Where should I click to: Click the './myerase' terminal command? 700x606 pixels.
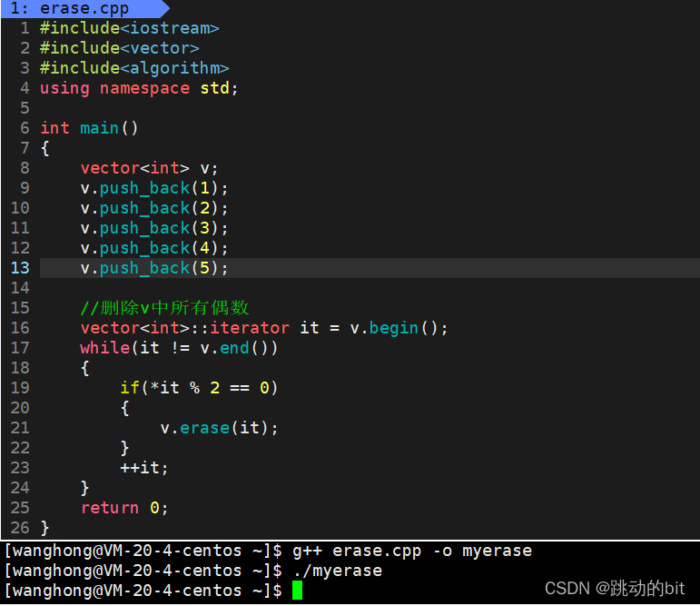338,571
